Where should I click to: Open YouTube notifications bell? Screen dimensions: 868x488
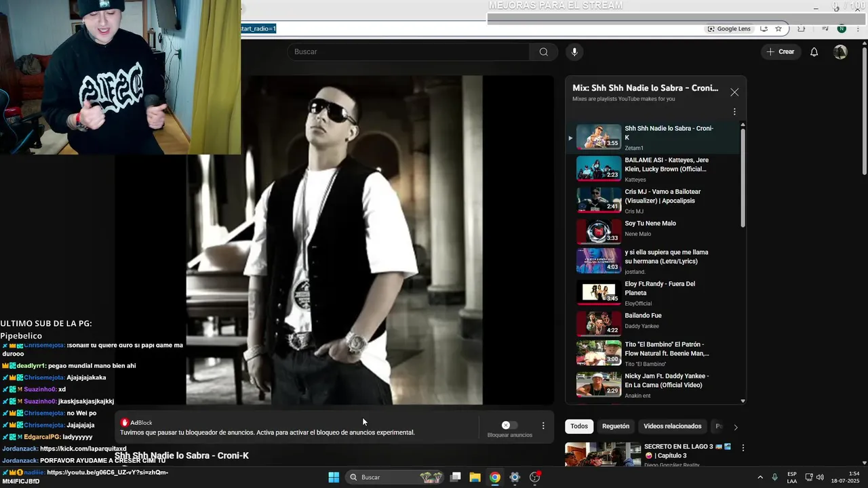[x=814, y=52]
